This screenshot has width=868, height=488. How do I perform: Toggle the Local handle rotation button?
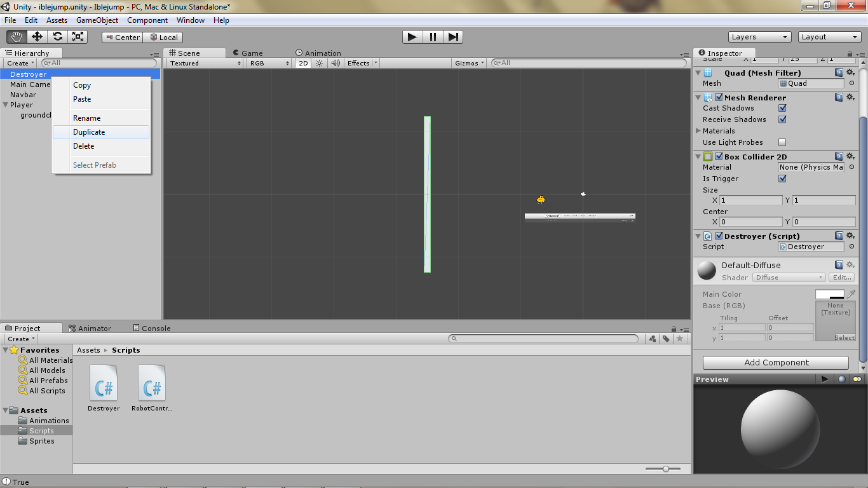163,37
